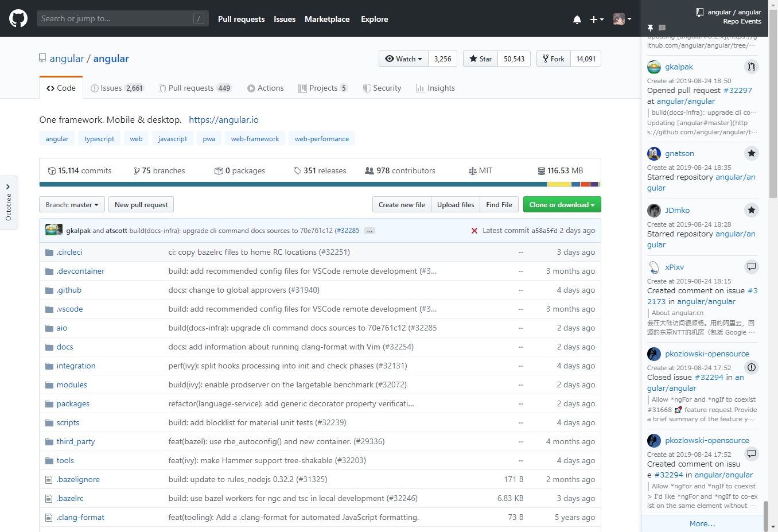The height and width of the screenshot is (532, 778).
Task: Click Create new file button
Action: tap(402, 205)
